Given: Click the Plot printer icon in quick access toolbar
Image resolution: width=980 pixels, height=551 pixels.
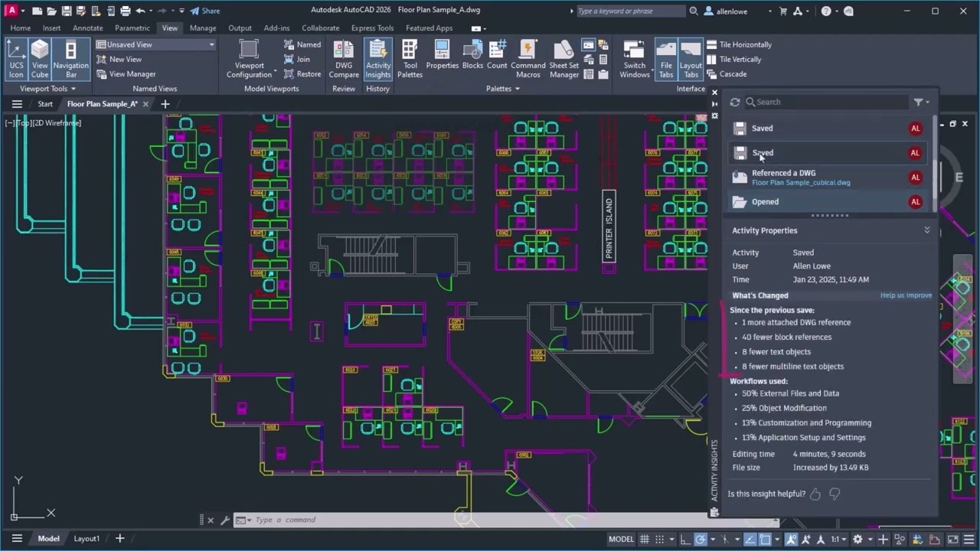Looking at the screenshot, I should (x=126, y=11).
